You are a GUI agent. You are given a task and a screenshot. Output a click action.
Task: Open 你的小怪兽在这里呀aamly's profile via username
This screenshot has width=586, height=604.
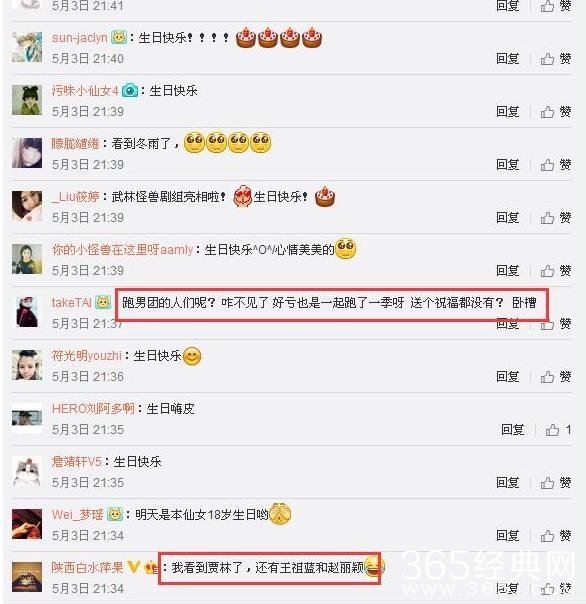click(x=123, y=250)
